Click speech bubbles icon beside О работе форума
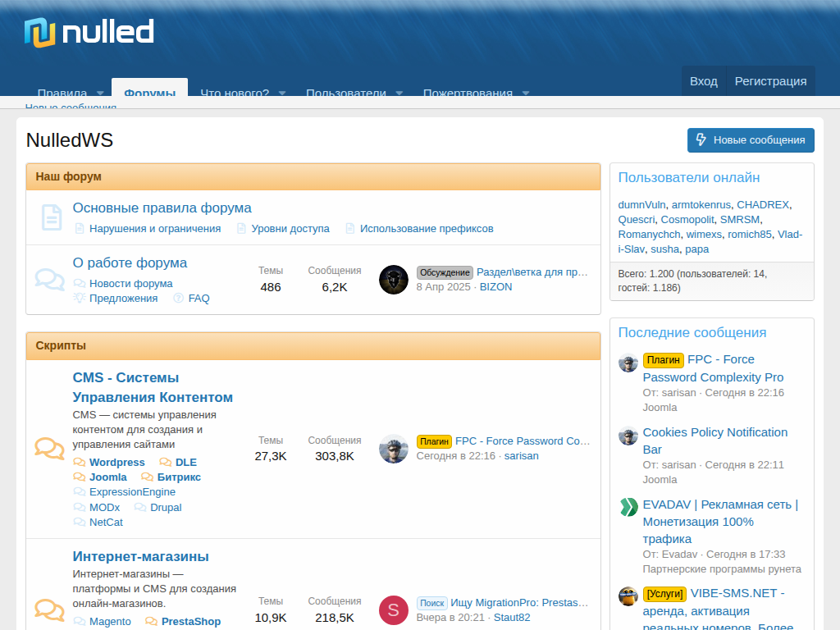The height and width of the screenshot is (630, 840). coord(50,280)
